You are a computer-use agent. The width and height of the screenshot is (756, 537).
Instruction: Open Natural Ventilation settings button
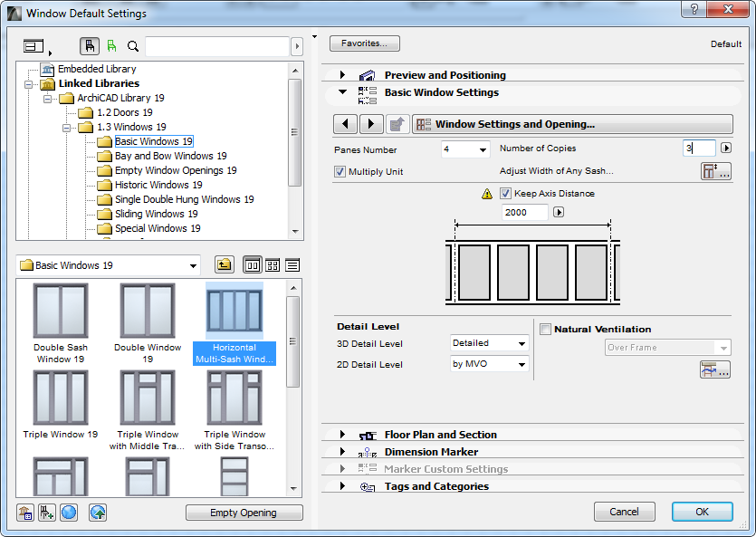pyautogui.click(x=715, y=369)
